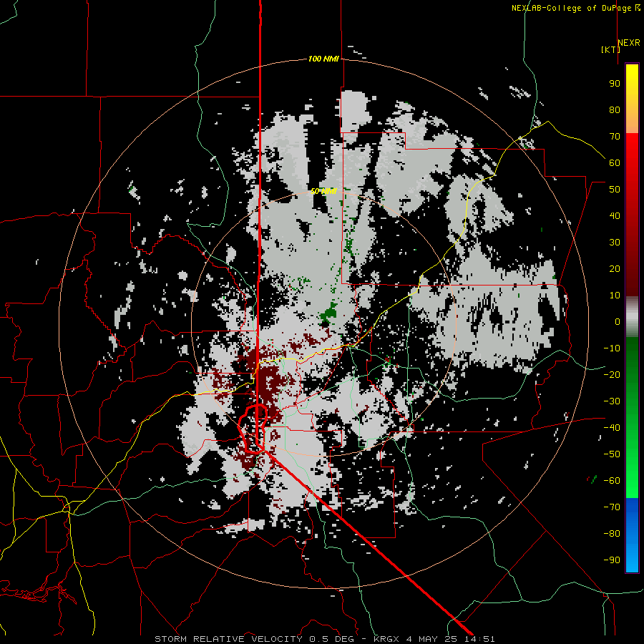Select the -10 knot scale value
The image size is (644, 644).
click(612, 348)
